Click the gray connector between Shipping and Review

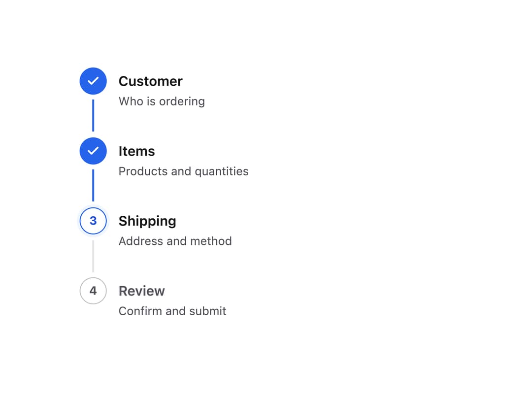(x=93, y=256)
